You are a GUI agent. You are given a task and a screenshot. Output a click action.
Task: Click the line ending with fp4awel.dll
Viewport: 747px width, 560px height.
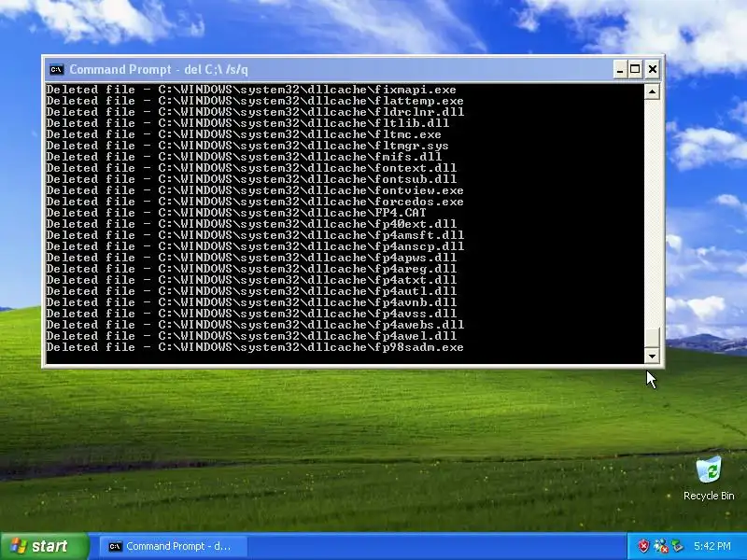(251, 336)
